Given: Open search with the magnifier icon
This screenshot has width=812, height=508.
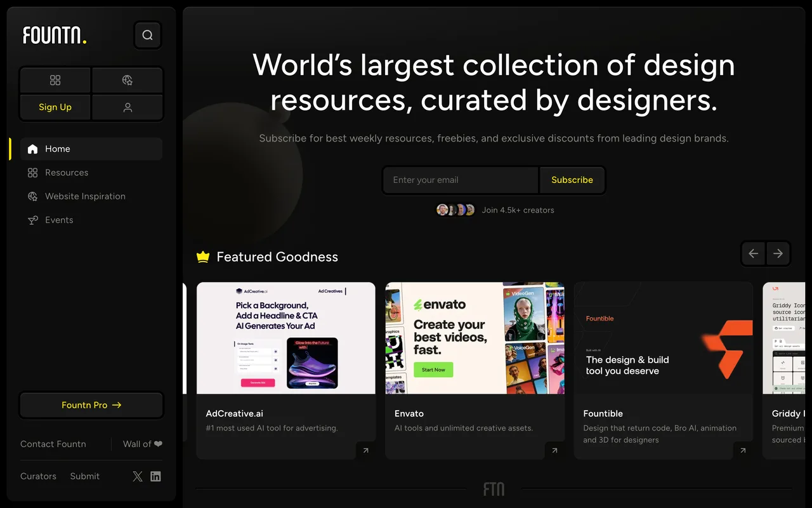Looking at the screenshot, I should [x=148, y=35].
